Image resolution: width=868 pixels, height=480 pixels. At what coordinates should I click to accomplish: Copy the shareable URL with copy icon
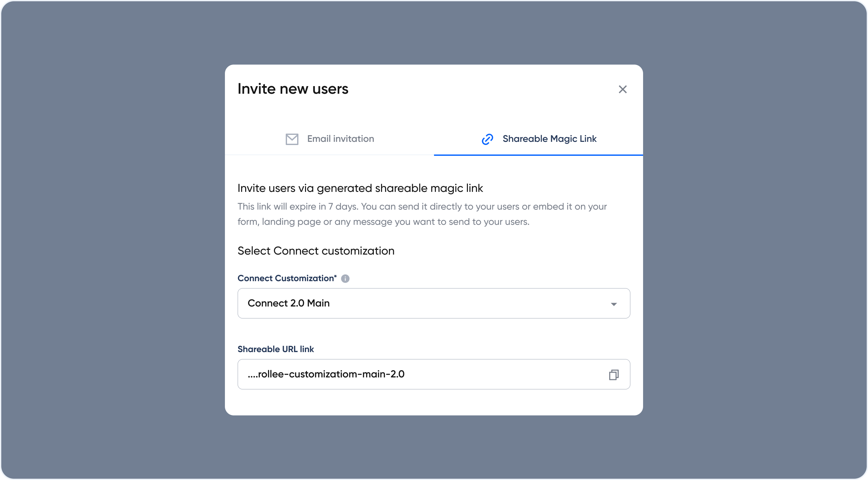click(614, 375)
